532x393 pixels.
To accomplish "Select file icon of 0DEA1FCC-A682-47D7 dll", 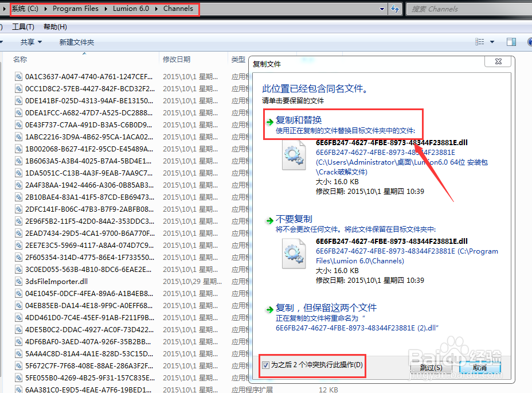I will pos(19,113).
